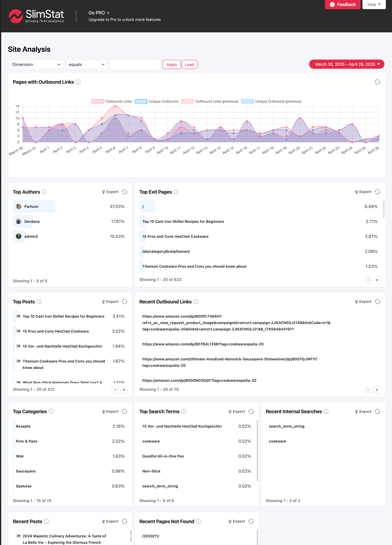The height and width of the screenshot is (545, 392).
Task: Refresh the Recent Posts report
Action: tap(124, 521)
